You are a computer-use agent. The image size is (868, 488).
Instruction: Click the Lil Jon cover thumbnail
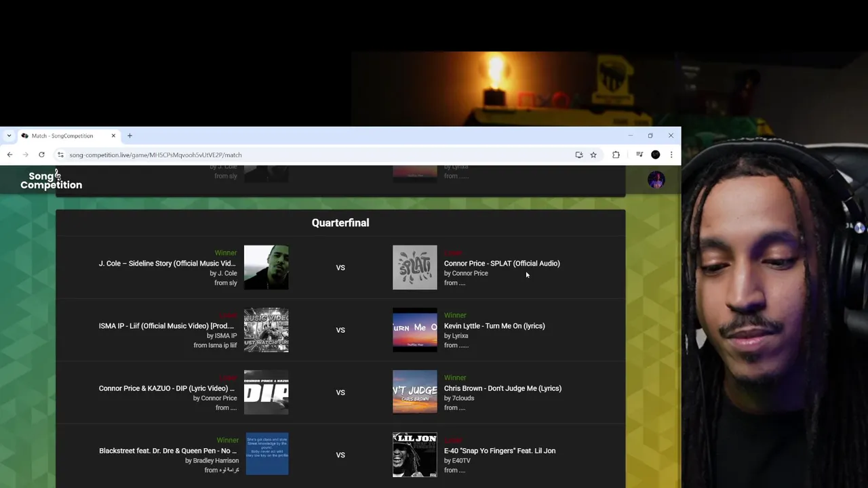point(415,455)
